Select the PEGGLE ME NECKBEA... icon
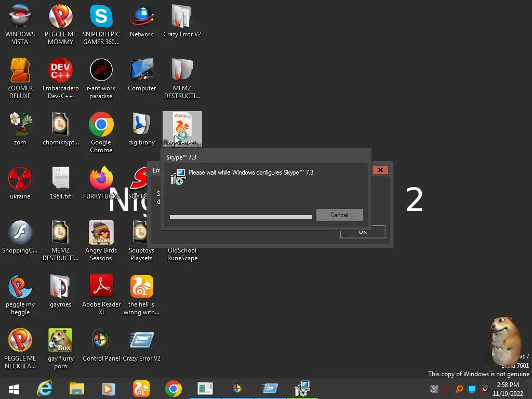This screenshot has width=532, height=399. (20, 349)
